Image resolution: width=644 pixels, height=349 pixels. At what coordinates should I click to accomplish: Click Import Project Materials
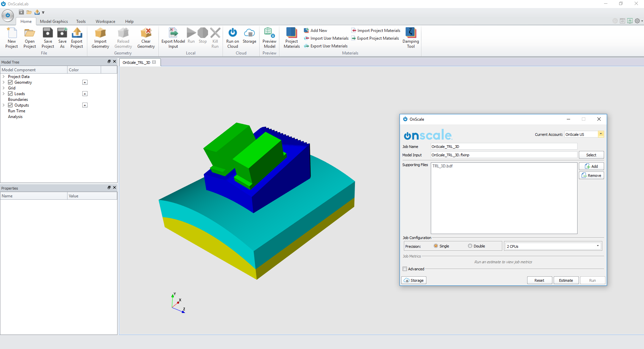(376, 31)
